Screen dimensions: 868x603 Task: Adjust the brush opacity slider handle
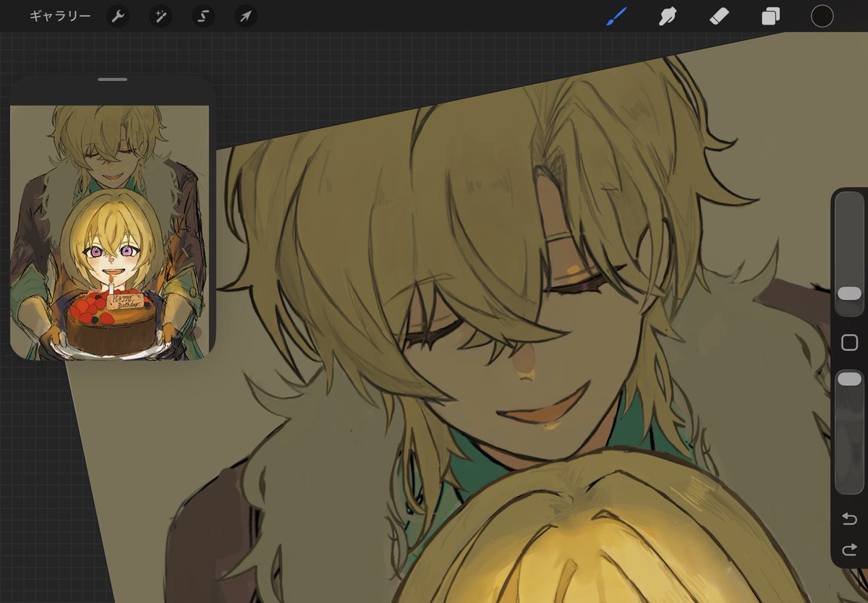click(x=849, y=379)
